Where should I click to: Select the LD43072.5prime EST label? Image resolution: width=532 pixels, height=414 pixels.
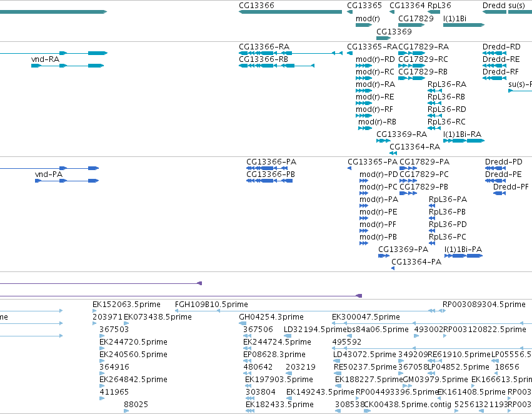[364, 355]
